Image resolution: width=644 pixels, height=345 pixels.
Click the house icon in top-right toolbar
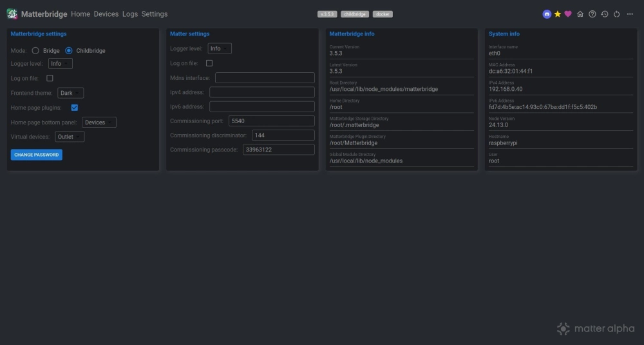pos(580,14)
